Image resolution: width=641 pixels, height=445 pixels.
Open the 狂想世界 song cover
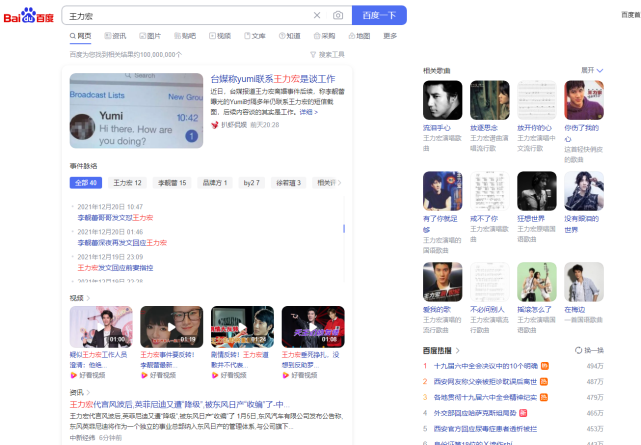pos(537,191)
